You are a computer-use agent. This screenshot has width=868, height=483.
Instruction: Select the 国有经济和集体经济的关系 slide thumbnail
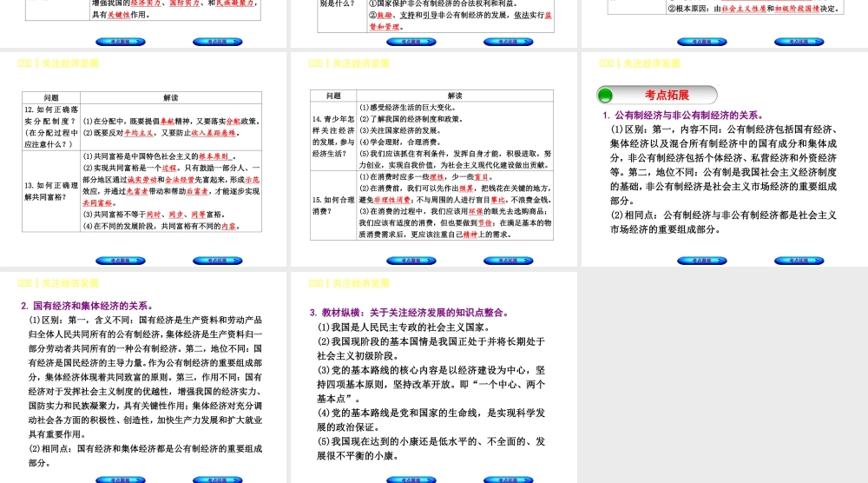143,378
